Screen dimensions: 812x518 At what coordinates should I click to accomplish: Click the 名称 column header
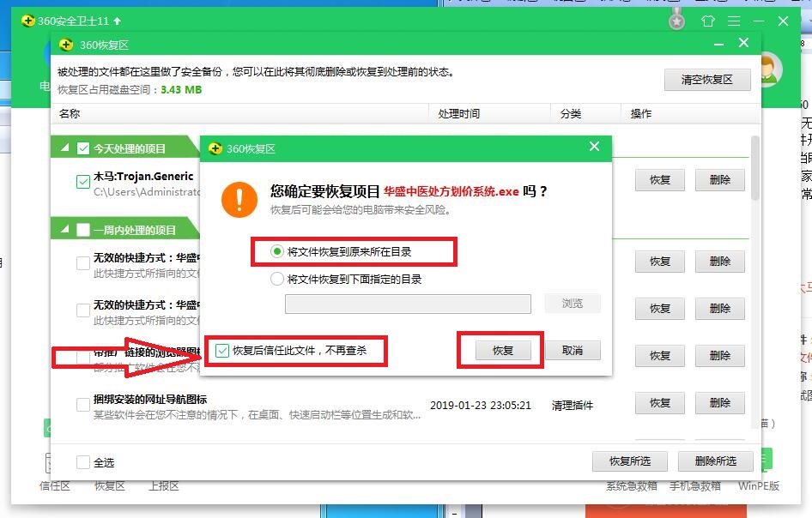(x=70, y=113)
